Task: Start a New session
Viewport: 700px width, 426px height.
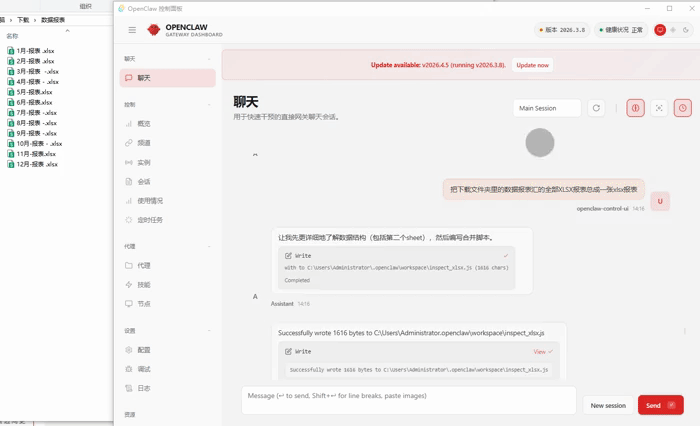Action: [x=608, y=405]
